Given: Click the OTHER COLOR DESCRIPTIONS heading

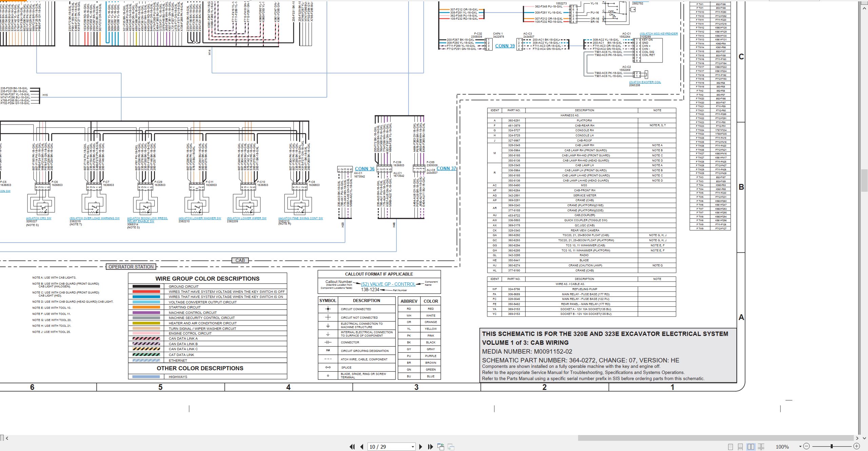Looking at the screenshot, I should click(200, 368).
